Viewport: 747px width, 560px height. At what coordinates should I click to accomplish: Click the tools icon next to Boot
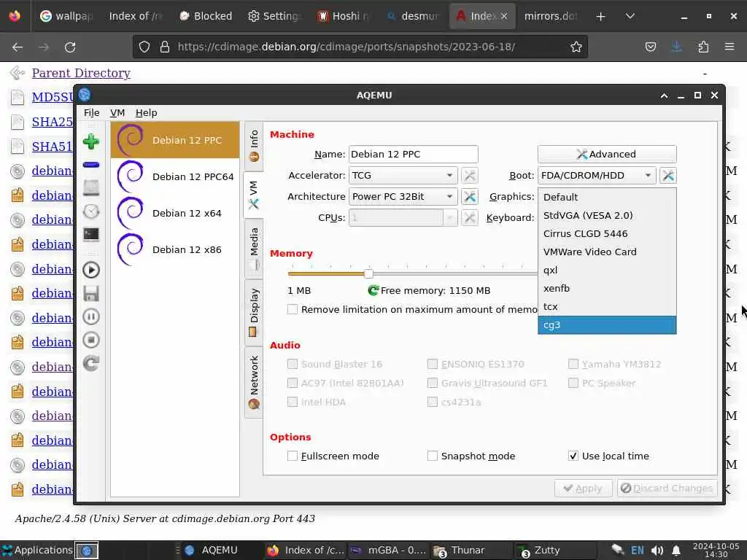point(668,176)
